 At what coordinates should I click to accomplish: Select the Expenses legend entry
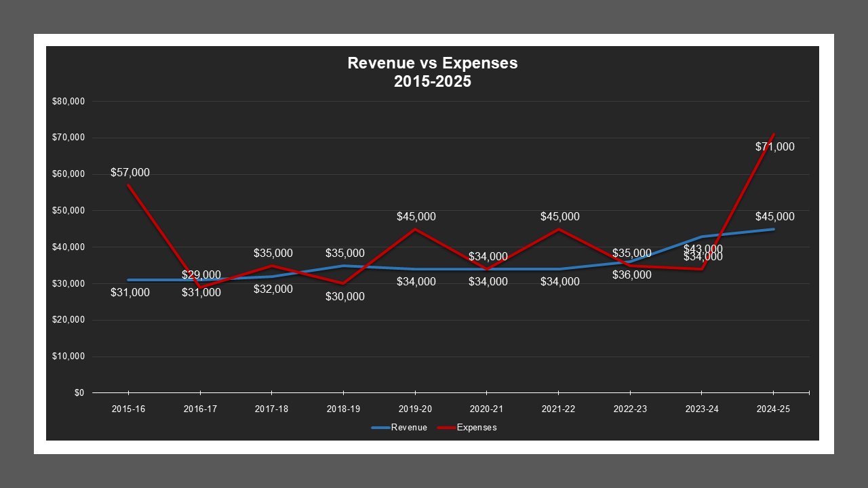[478, 427]
